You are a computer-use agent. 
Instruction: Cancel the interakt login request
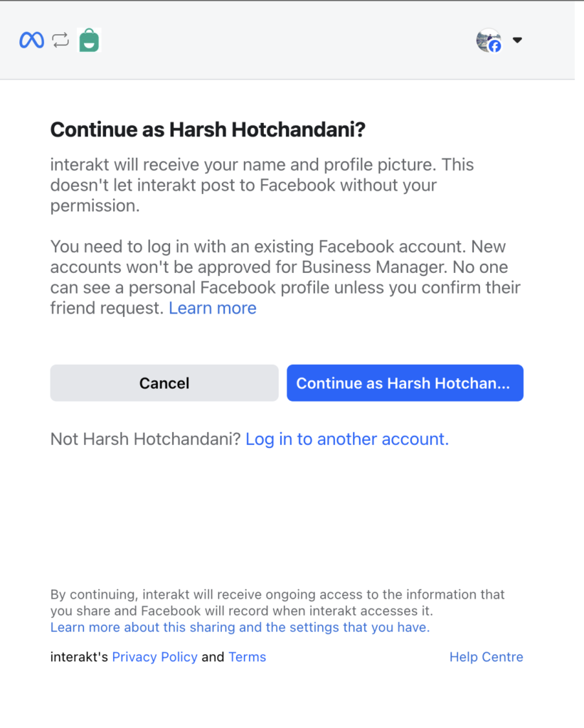click(x=164, y=383)
